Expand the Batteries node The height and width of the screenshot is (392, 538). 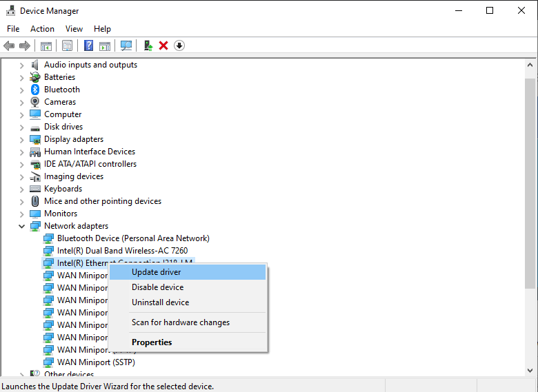tap(21, 77)
